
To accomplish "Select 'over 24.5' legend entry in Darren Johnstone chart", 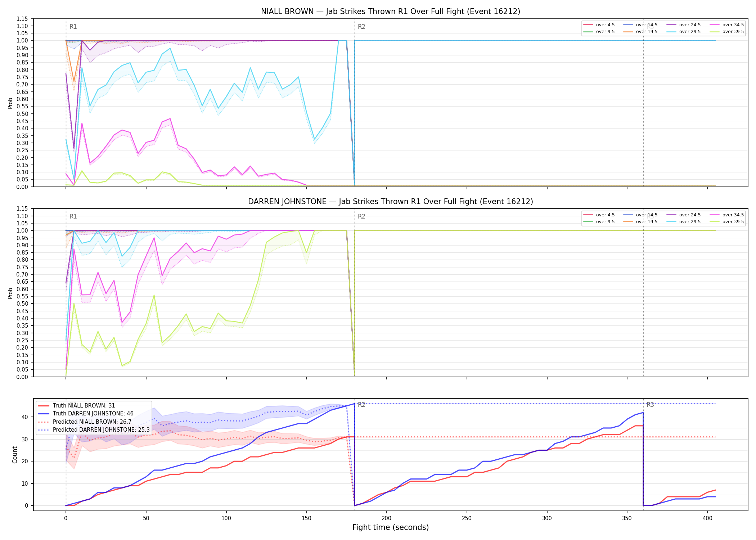I will [684, 215].
